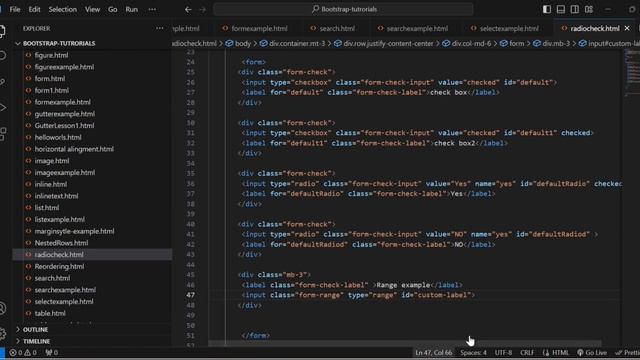The height and width of the screenshot is (360, 640).
Task: Expand the TIMELINE section
Action: [92, 341]
